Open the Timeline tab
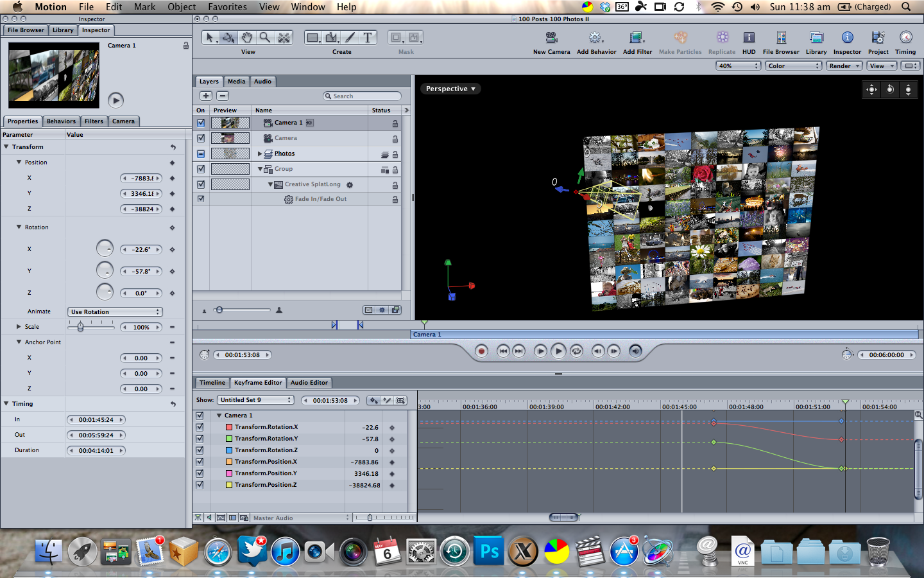 coord(212,383)
